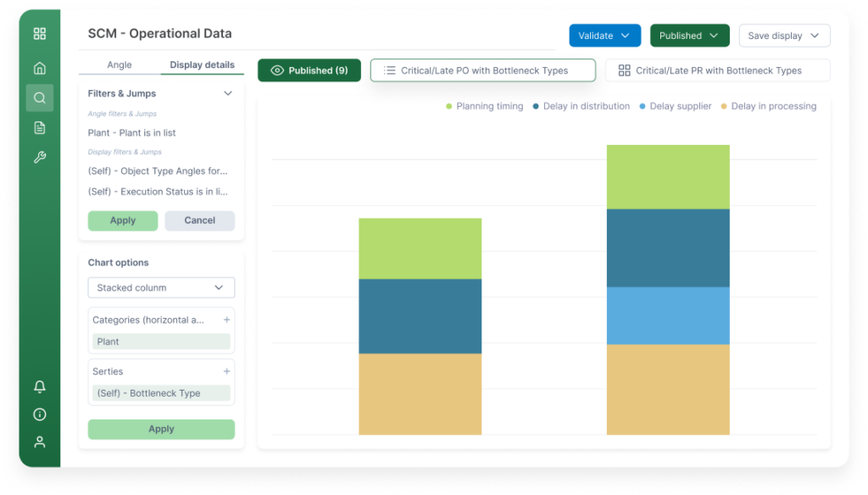Select Critical/Late PR with Bottleneck Types view
868x495 pixels.
(718, 70)
